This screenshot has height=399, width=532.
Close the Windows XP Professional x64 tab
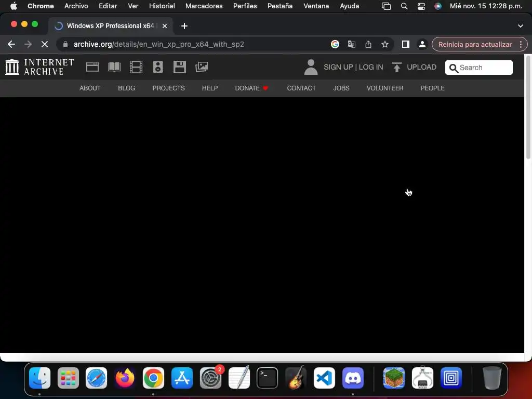pyautogui.click(x=165, y=26)
